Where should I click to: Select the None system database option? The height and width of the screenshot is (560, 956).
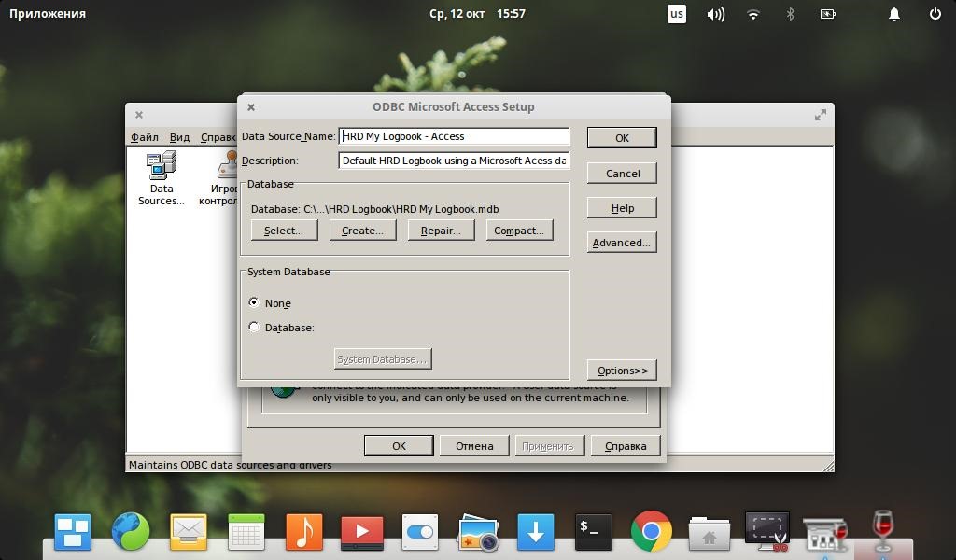[254, 302]
